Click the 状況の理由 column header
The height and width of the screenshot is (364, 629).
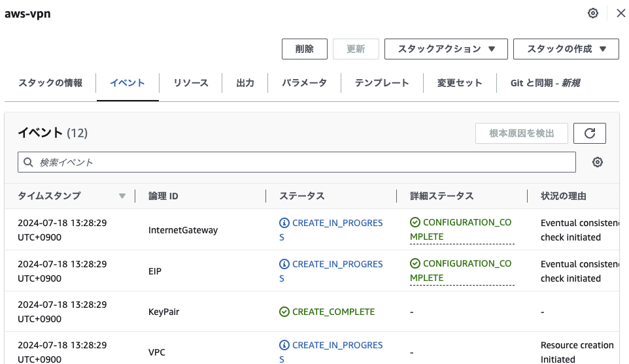click(563, 196)
